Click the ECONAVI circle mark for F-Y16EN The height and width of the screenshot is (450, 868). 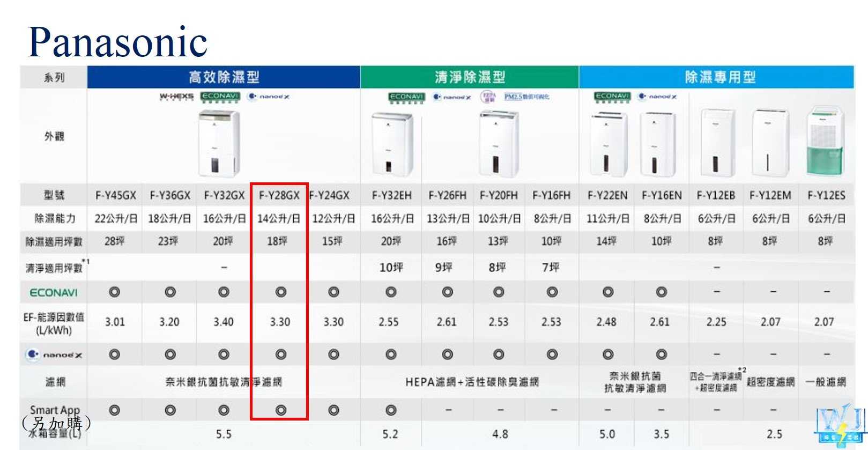click(662, 292)
